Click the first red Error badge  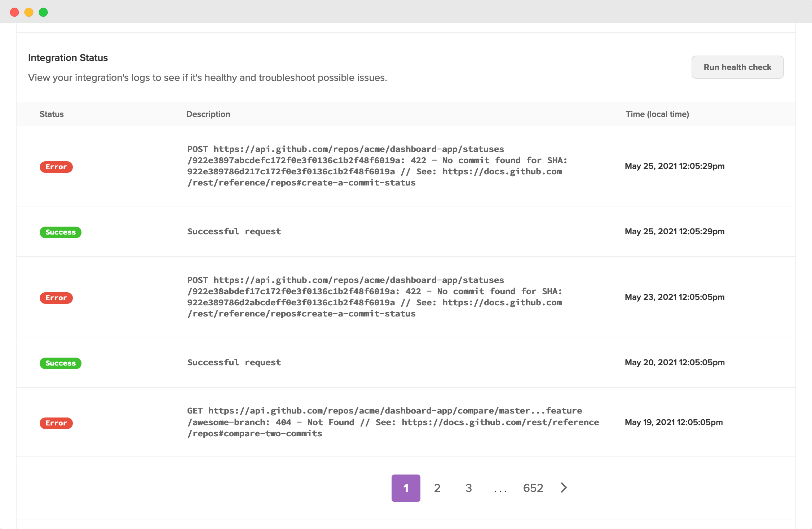point(56,167)
